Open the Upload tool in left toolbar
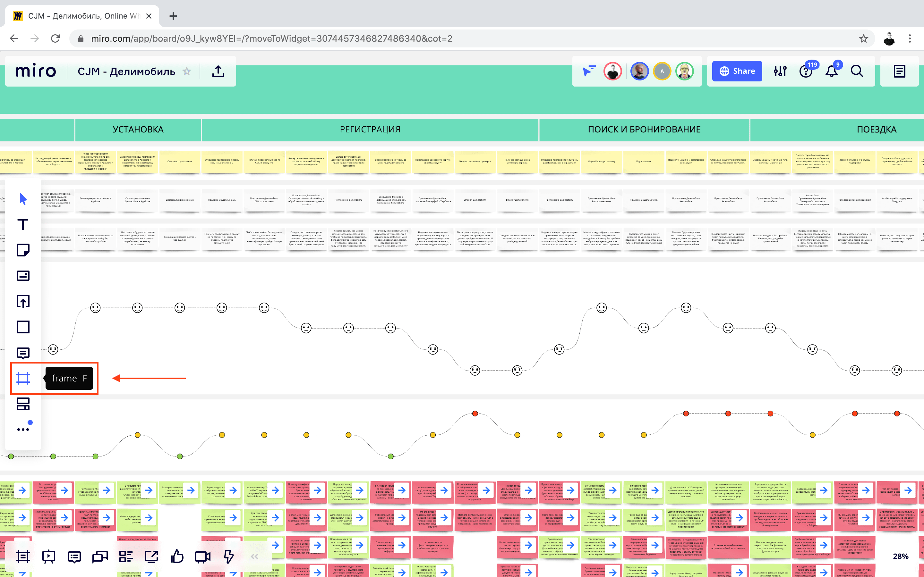Viewport: 924px width, 577px height. pos(23,301)
